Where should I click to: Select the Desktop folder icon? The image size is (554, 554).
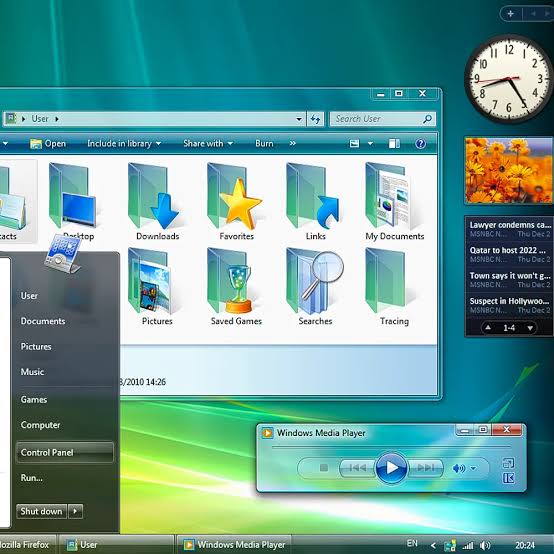coord(72,196)
